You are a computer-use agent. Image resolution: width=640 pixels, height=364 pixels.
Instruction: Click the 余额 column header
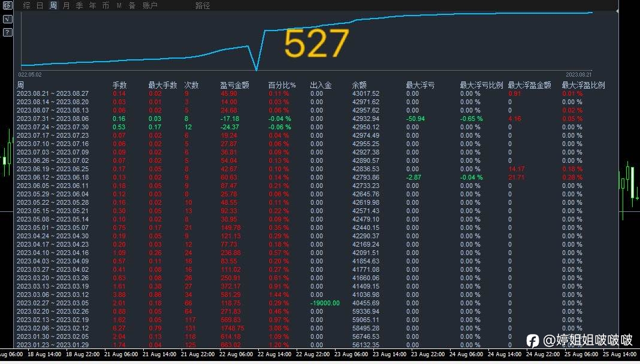360,85
